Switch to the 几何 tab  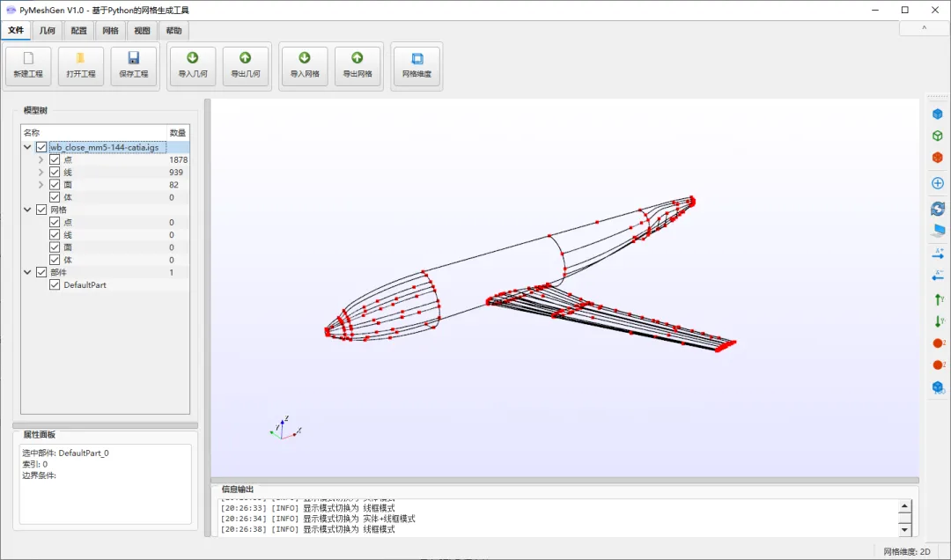click(x=48, y=30)
